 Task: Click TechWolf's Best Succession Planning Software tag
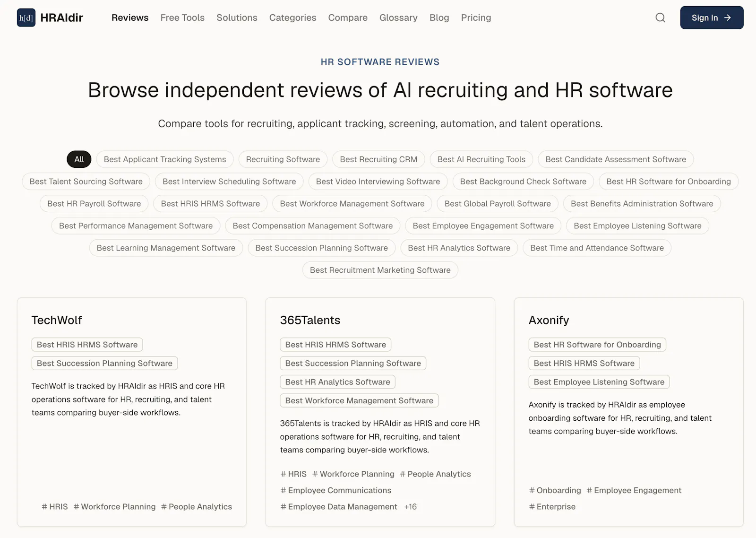pos(105,363)
